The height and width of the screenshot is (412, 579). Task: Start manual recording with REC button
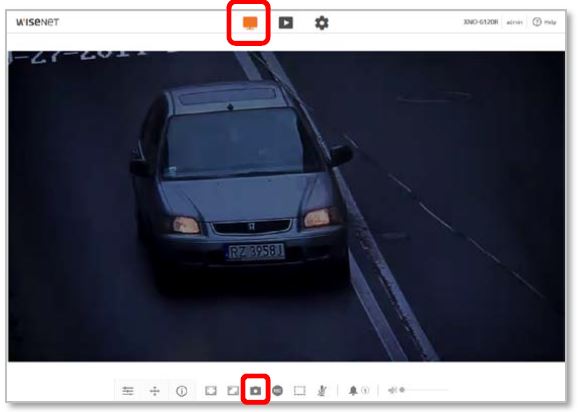click(x=277, y=391)
